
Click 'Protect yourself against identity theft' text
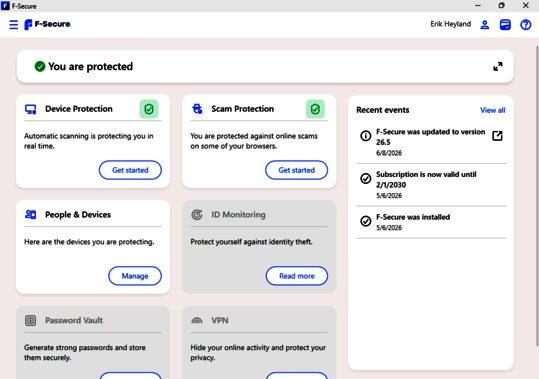[x=251, y=242]
